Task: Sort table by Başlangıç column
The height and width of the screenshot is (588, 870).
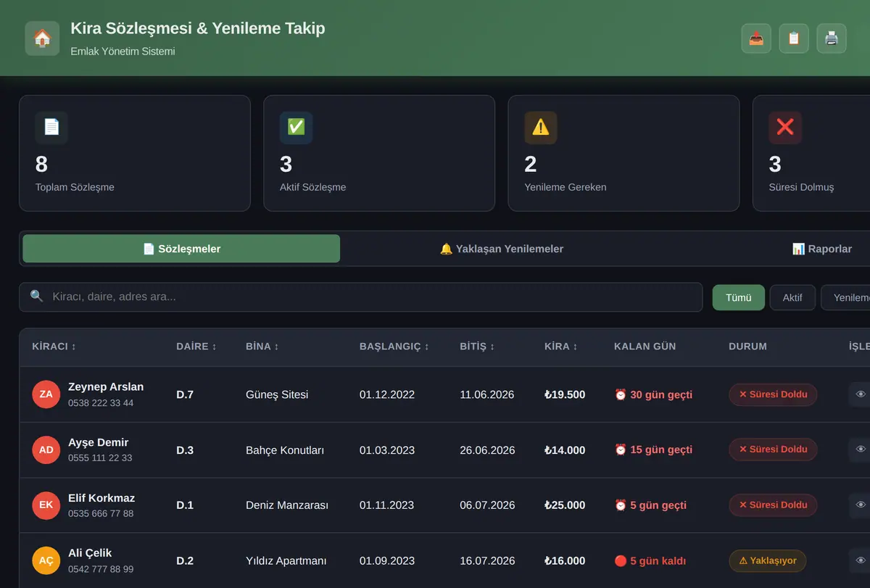Action: [x=394, y=347]
